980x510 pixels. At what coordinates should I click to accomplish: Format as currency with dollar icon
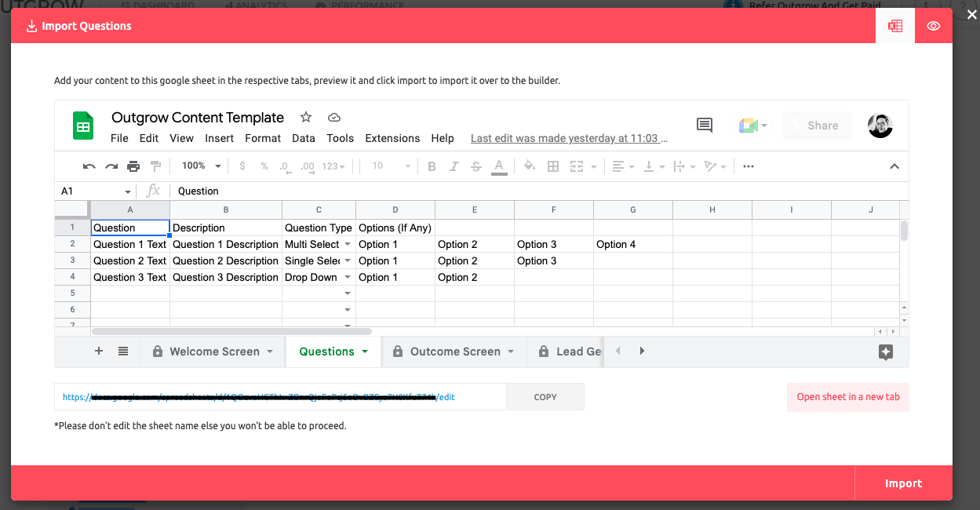point(242,166)
